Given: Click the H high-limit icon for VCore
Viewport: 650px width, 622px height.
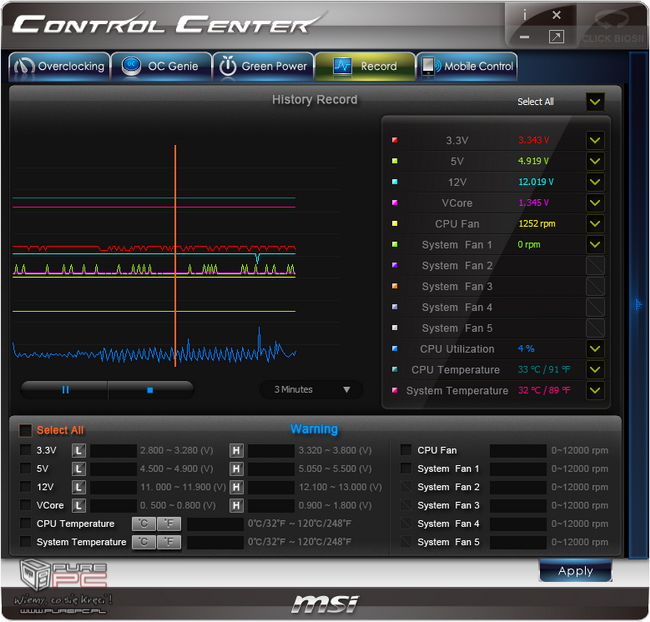Looking at the screenshot, I should (x=236, y=505).
